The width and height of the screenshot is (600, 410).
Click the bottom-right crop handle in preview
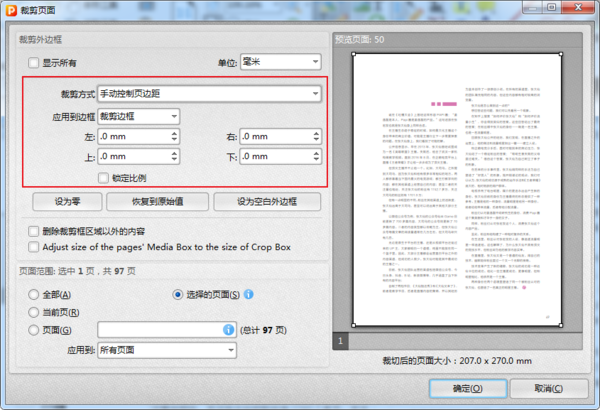tap(561, 325)
